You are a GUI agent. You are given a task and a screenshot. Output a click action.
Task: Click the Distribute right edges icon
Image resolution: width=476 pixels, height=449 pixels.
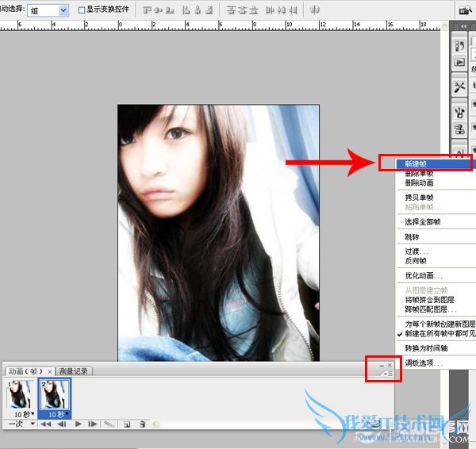[293, 10]
